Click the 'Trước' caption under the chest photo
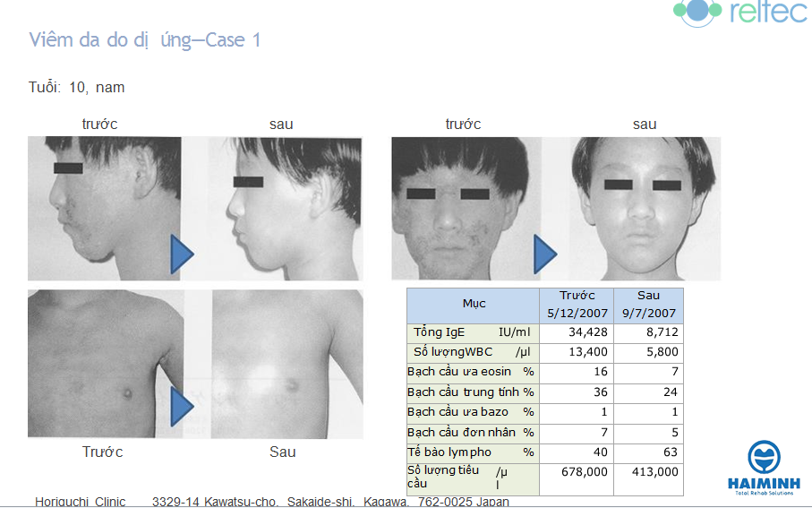Image resolution: width=812 pixels, height=508 pixels. (103, 452)
